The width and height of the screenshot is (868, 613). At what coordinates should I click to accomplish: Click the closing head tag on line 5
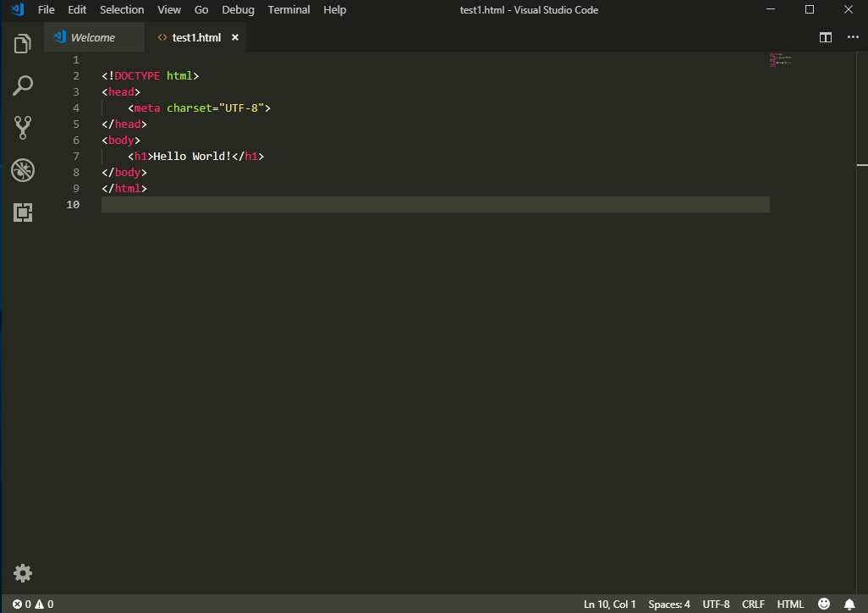124,124
